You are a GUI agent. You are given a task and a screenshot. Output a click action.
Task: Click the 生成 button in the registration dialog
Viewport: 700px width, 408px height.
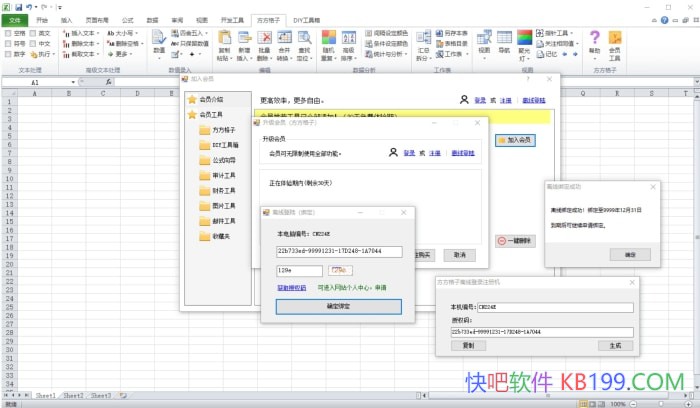click(615, 345)
